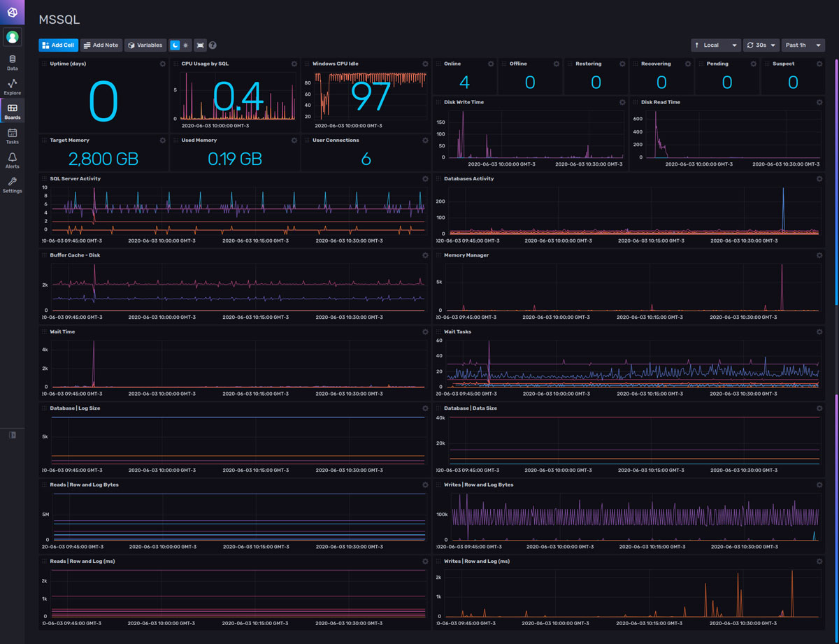839x644 pixels.
Task: Open Tasks in the sidebar
Action: point(12,136)
